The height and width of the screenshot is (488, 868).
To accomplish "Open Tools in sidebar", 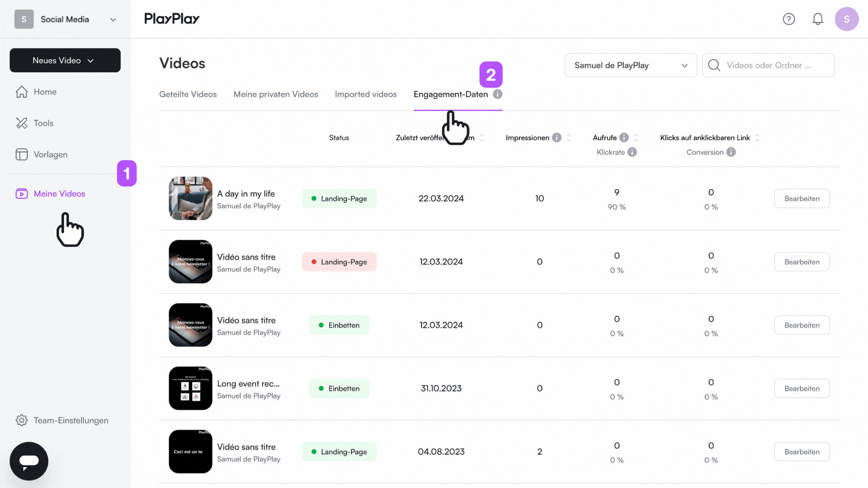I will click(x=43, y=123).
